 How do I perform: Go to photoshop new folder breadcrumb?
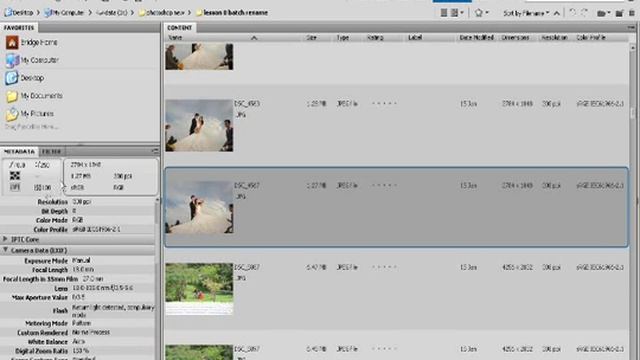point(162,13)
